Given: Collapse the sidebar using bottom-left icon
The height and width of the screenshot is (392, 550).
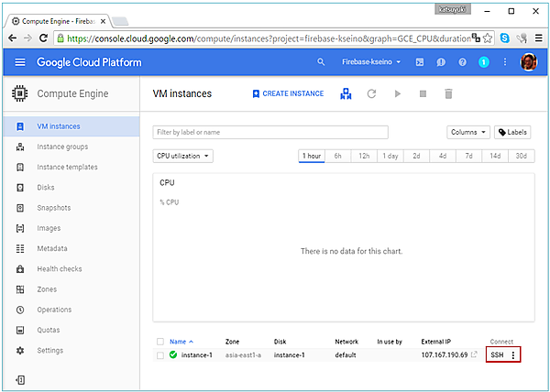Looking at the screenshot, I should (x=20, y=379).
